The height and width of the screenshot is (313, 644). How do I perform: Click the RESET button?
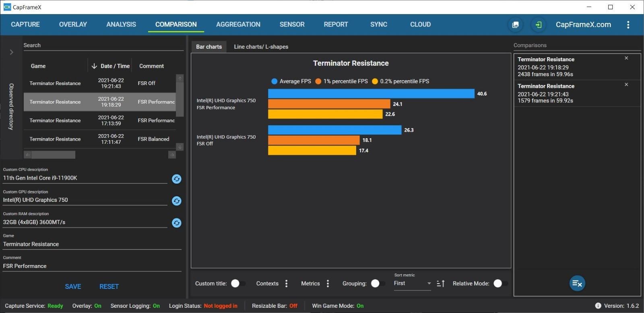pyautogui.click(x=109, y=286)
